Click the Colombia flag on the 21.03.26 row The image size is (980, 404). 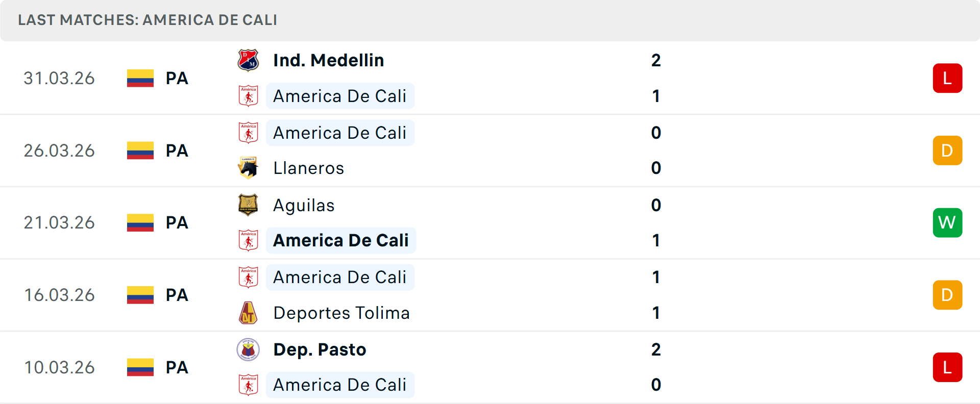coord(140,222)
